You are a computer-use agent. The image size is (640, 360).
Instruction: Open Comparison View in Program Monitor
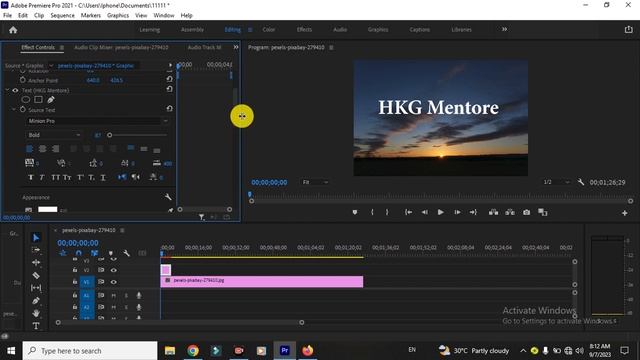tap(542, 212)
